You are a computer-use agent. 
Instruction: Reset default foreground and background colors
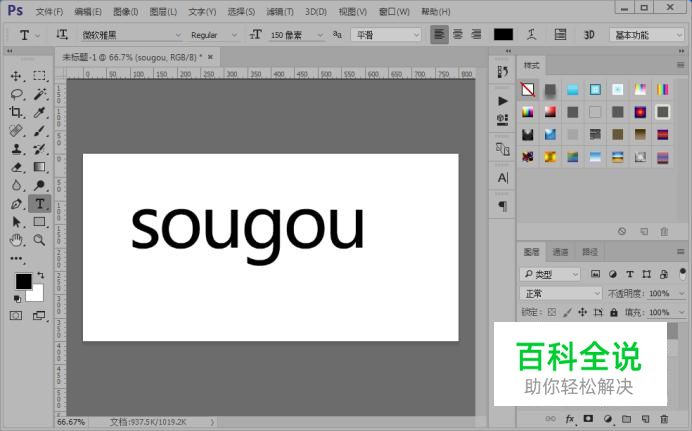(x=17, y=299)
